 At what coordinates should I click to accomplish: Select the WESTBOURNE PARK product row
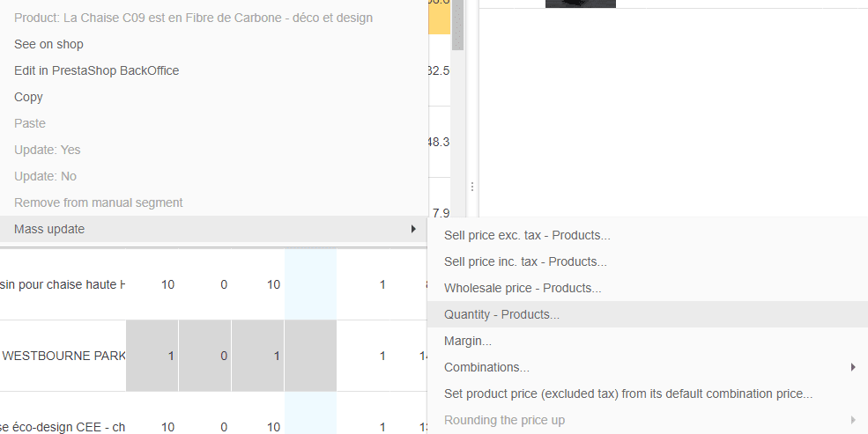tap(63, 356)
